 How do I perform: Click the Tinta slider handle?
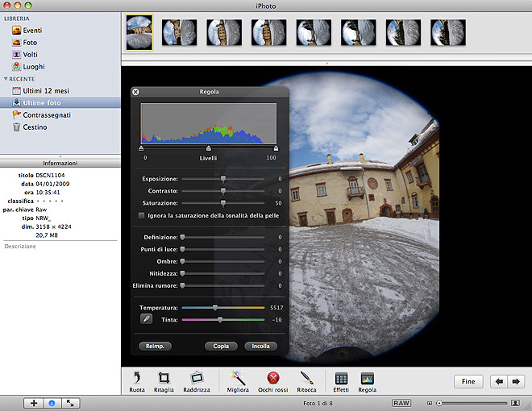click(220, 319)
